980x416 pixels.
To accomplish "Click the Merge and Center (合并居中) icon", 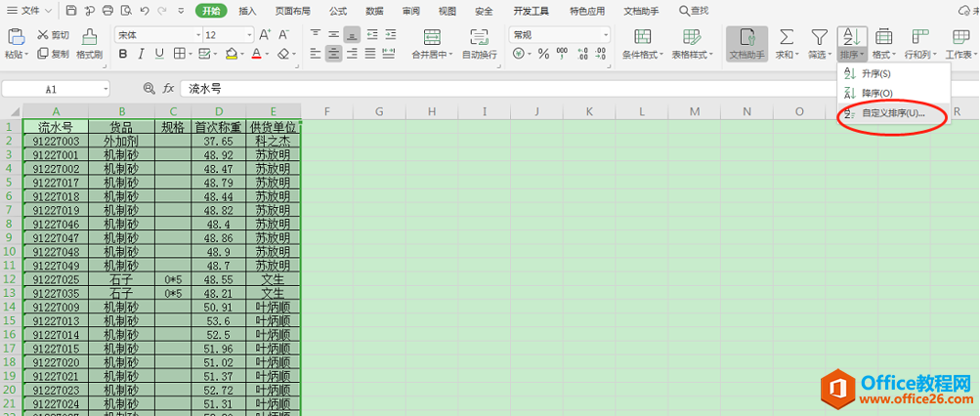I will 432,36.
